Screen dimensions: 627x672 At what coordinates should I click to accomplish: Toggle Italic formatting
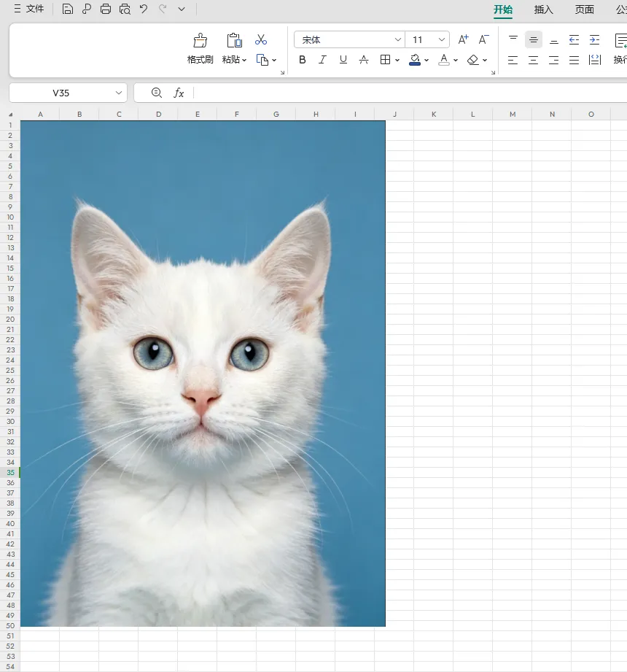point(322,60)
